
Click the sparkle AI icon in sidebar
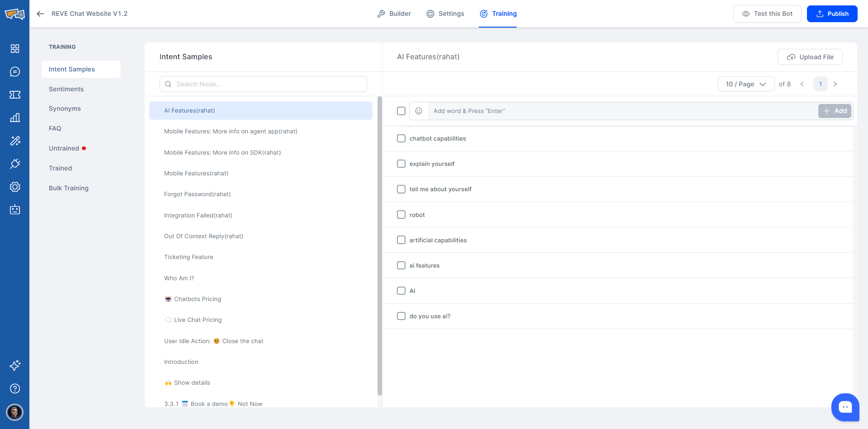(15, 365)
